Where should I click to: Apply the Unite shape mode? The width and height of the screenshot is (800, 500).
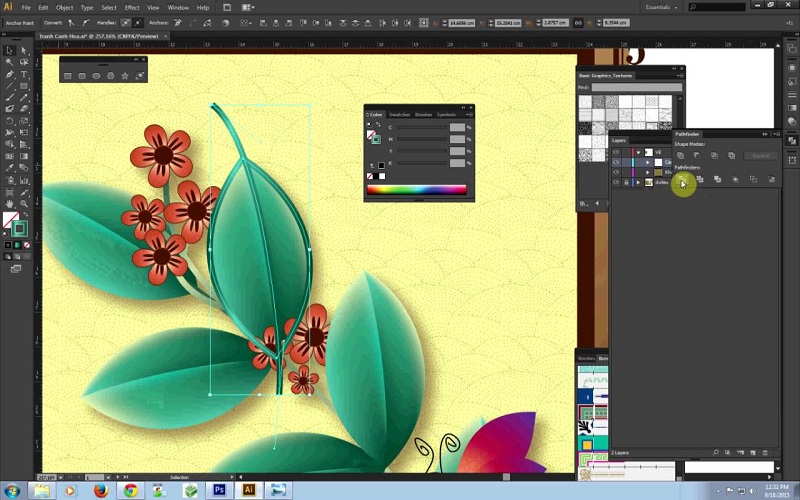680,156
